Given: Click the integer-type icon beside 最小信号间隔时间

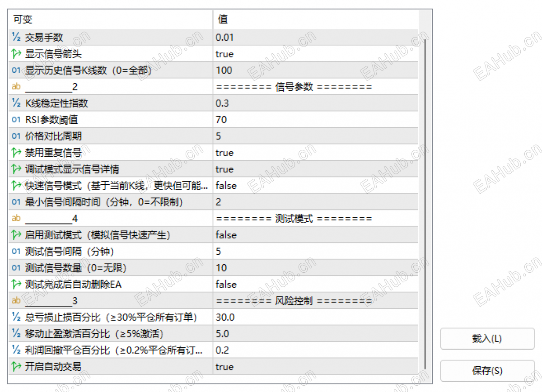Looking at the screenshot, I should pyautogui.click(x=16, y=202).
